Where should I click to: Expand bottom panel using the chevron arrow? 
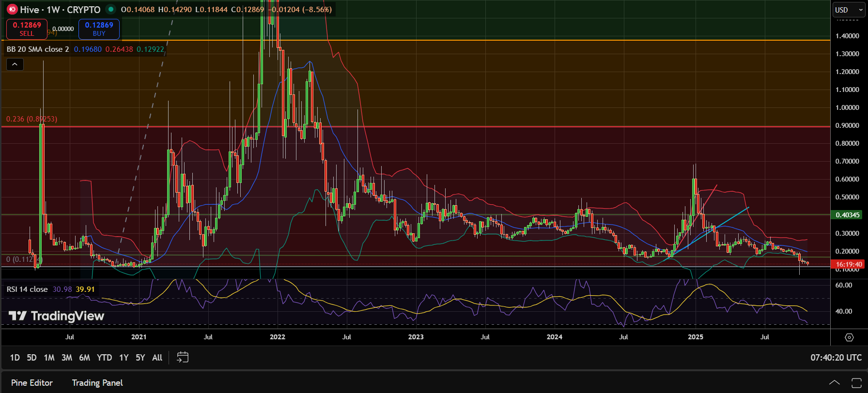pos(834,383)
